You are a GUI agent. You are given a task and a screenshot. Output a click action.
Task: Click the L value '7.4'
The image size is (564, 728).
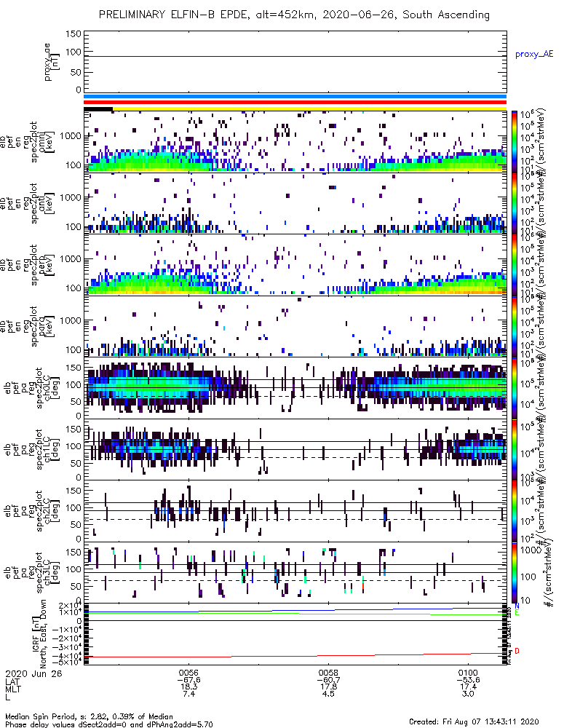pos(188,694)
